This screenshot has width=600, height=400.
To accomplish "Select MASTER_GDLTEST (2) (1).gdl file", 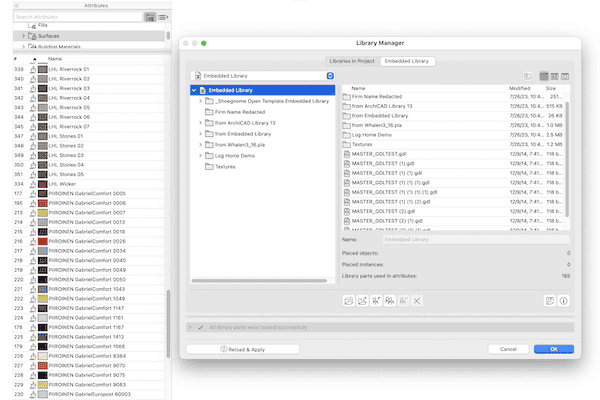I will tap(453, 221).
